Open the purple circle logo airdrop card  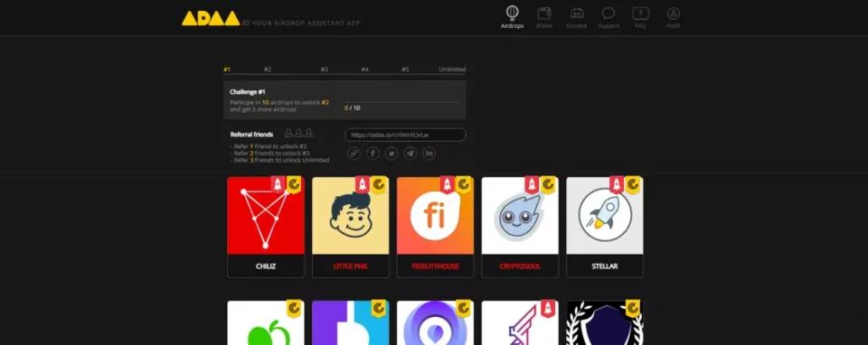point(435,323)
